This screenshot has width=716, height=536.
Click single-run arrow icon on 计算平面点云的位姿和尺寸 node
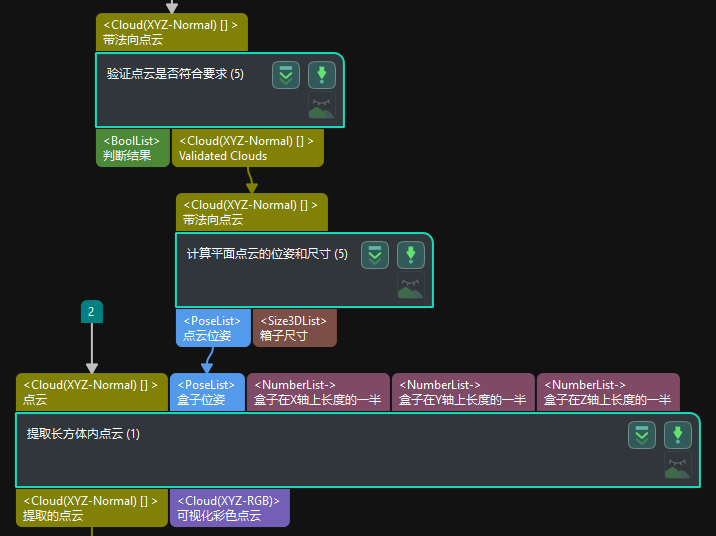411,255
